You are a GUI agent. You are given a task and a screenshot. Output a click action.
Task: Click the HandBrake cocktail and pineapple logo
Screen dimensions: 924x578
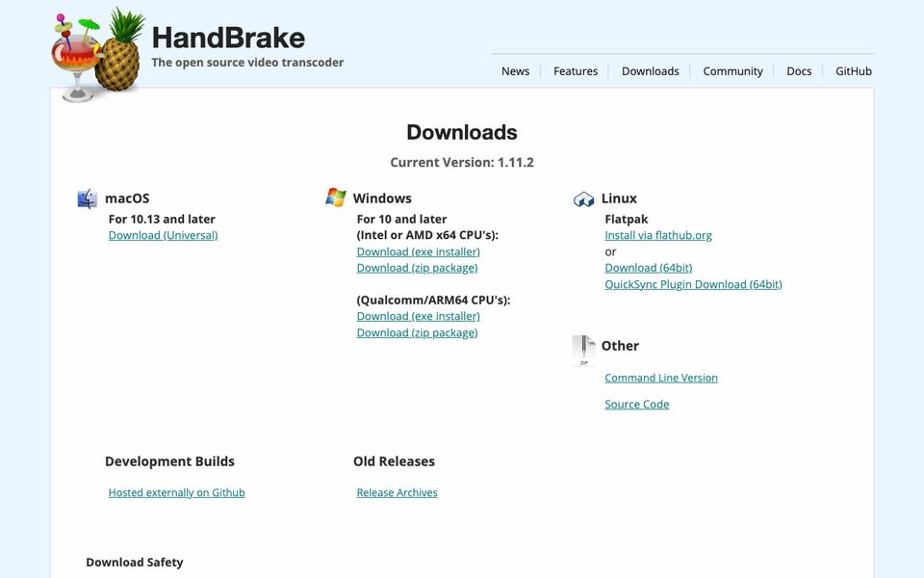[98, 54]
